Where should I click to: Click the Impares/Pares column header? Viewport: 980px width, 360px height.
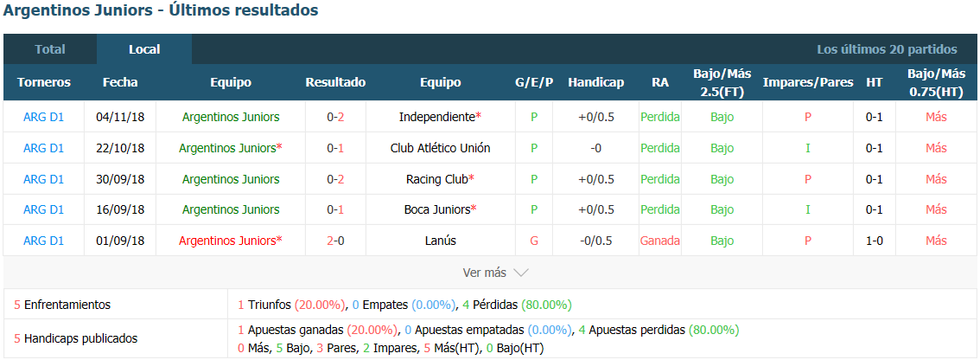click(808, 82)
